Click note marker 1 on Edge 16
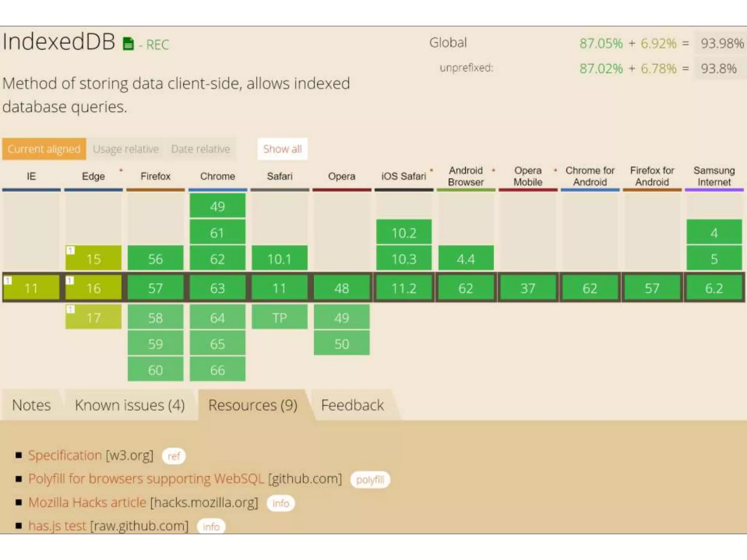Screen dimensions: 747x560 70,280
